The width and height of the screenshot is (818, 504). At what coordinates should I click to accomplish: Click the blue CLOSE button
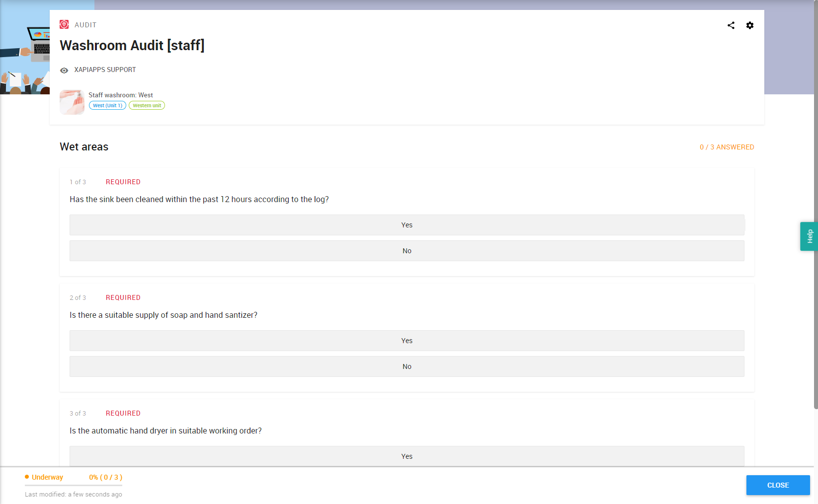(x=778, y=485)
